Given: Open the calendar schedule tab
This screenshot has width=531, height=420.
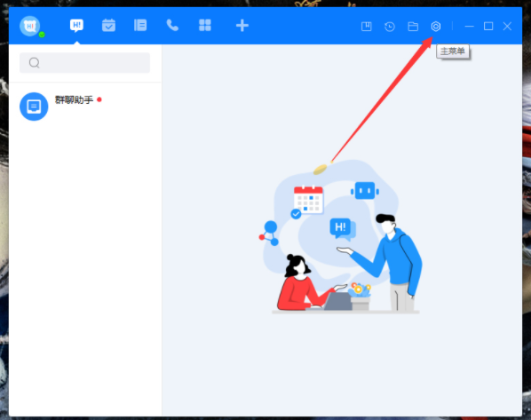Looking at the screenshot, I should pos(108,26).
